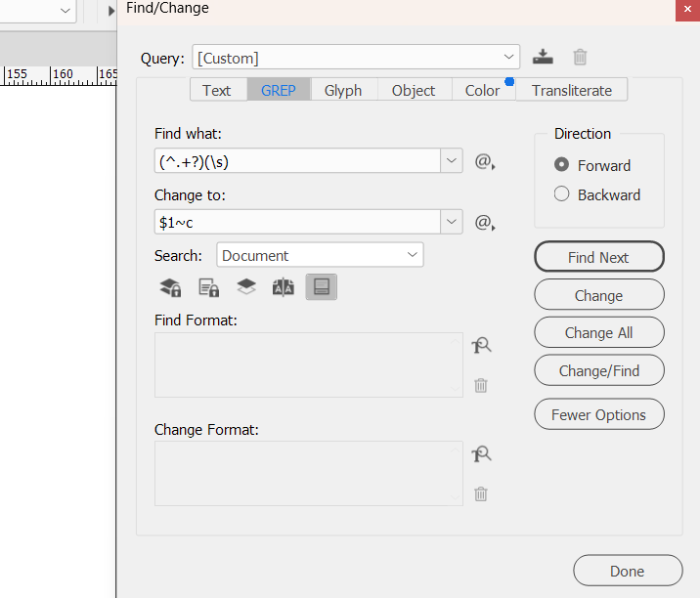
Task: Close the Find/Change dialog
Action: tap(687, 10)
